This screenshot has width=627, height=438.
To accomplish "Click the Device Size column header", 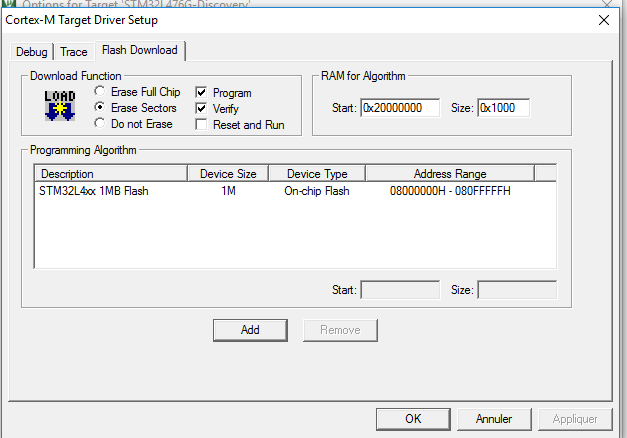I will [x=228, y=174].
